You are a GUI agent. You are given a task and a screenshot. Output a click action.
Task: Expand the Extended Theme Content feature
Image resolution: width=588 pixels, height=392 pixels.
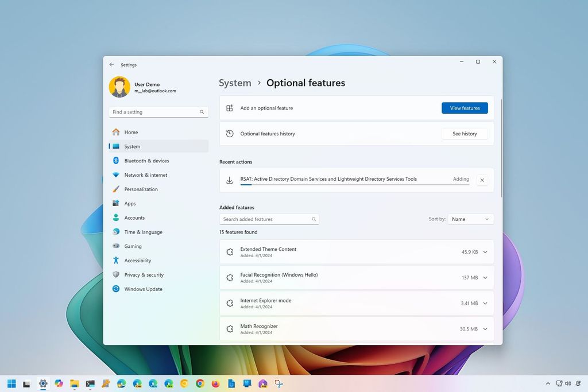(x=485, y=251)
